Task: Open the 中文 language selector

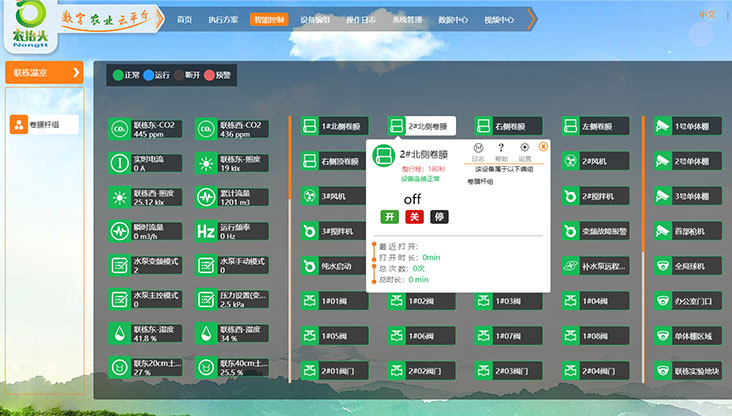Action: [709, 14]
